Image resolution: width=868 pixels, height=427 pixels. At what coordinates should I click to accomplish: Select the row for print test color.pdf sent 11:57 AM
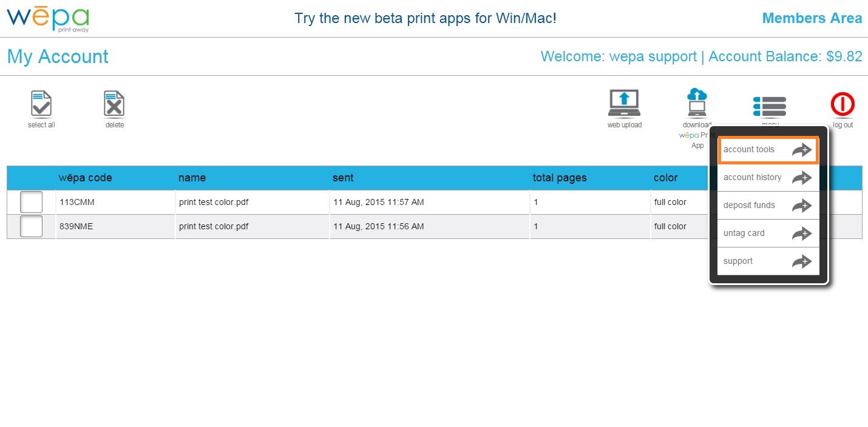(252, 202)
